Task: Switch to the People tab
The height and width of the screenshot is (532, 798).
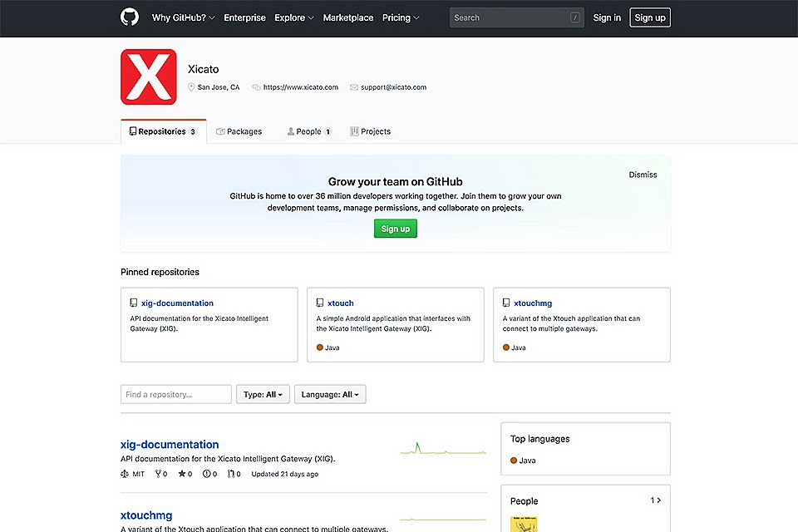Action: [309, 131]
